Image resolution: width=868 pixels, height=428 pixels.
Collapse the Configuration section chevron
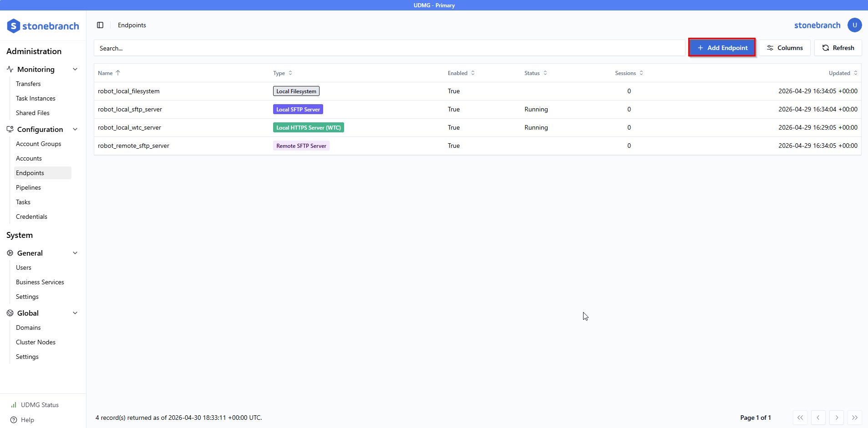click(x=75, y=129)
